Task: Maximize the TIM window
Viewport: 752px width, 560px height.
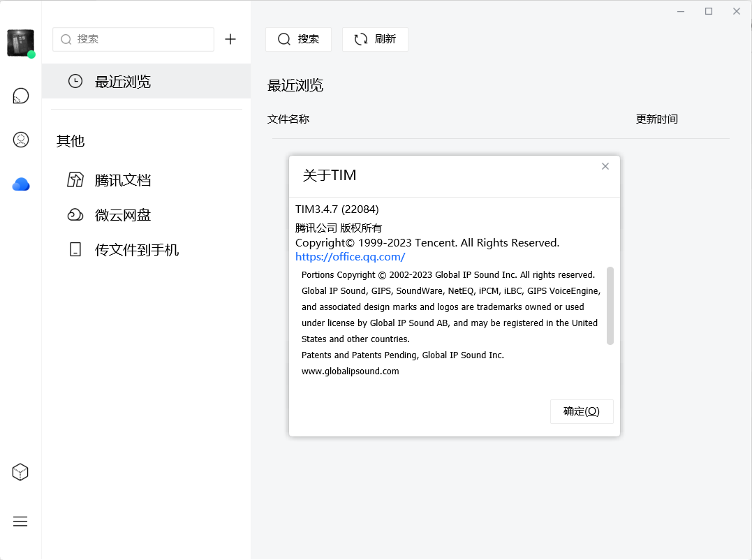Action: click(x=708, y=11)
